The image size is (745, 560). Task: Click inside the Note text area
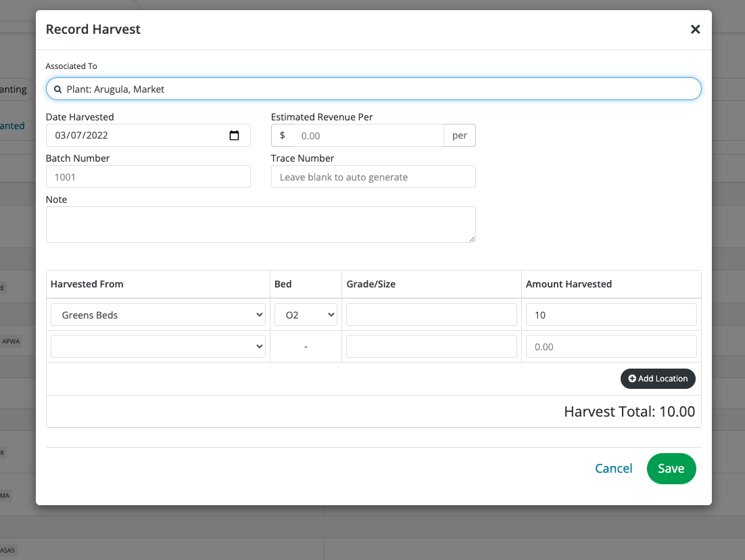[x=260, y=225]
